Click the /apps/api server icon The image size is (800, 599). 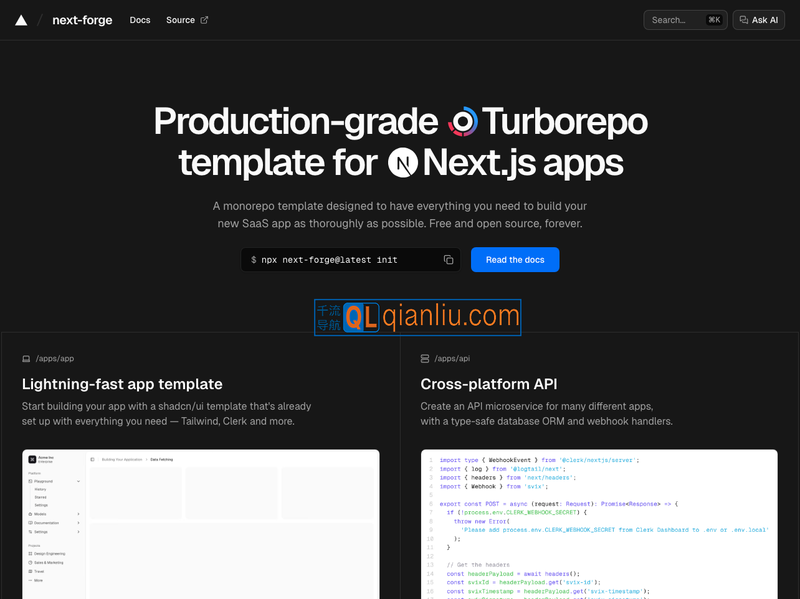click(425, 358)
